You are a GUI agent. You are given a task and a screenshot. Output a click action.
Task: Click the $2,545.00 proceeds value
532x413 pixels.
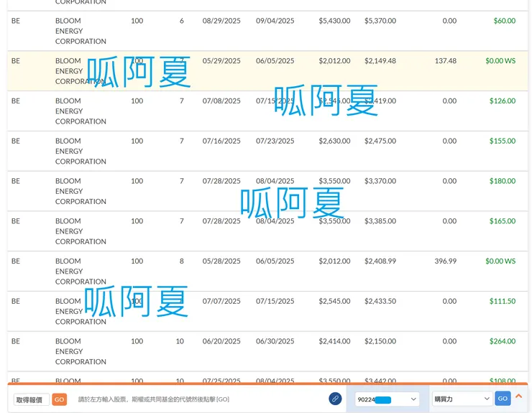334,301
